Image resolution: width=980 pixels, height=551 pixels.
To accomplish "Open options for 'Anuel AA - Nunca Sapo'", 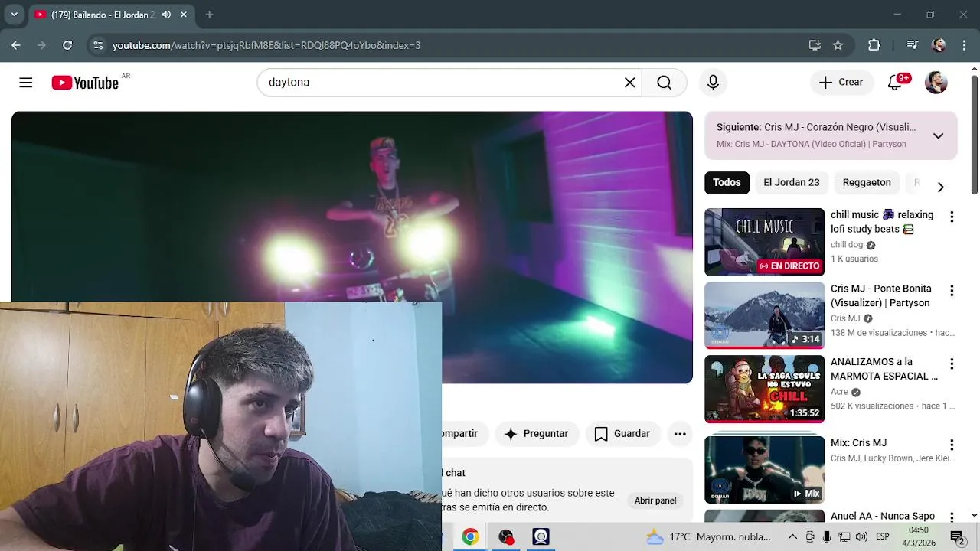I will [952, 518].
